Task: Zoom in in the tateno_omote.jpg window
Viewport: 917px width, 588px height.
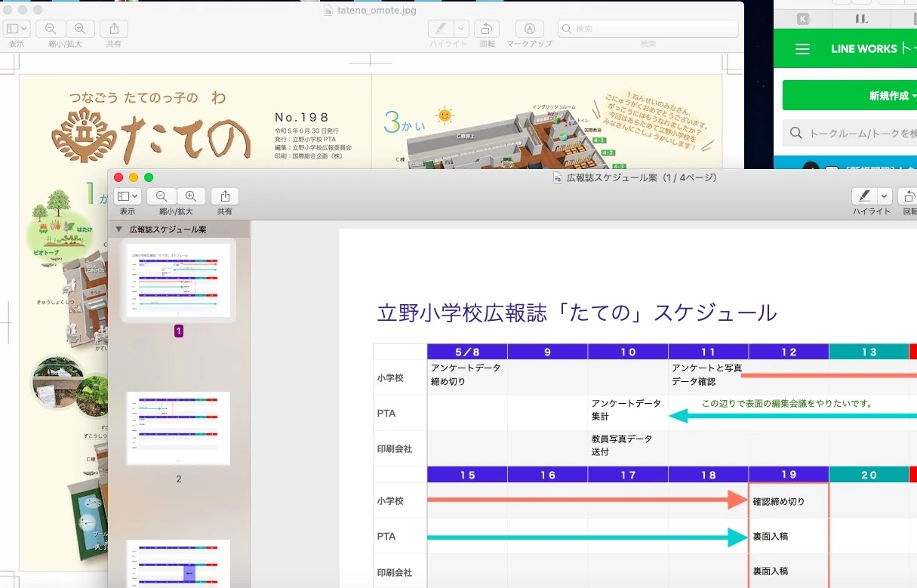Action: point(80,29)
